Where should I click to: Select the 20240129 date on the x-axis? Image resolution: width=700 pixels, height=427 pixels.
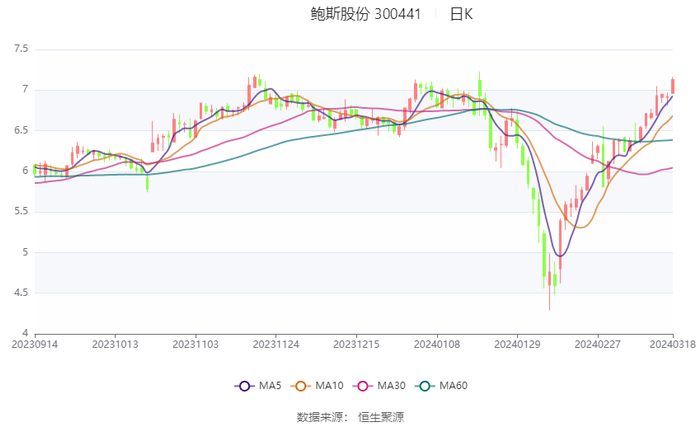tap(518, 344)
